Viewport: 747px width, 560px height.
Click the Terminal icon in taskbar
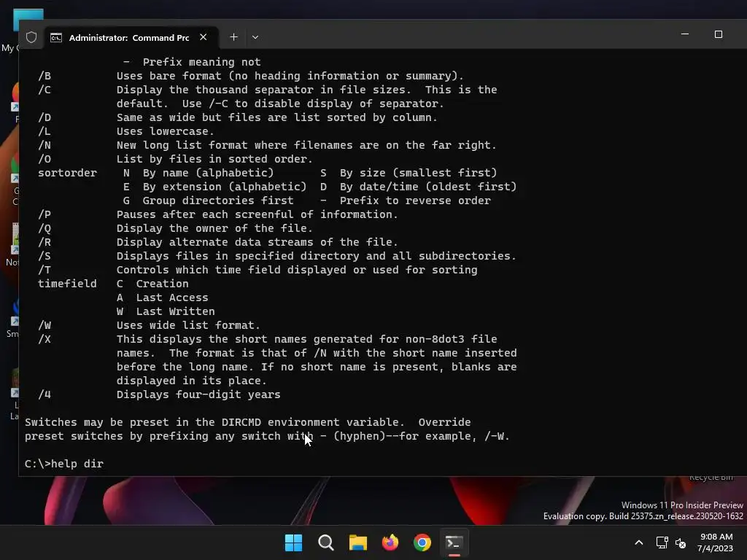click(x=454, y=542)
